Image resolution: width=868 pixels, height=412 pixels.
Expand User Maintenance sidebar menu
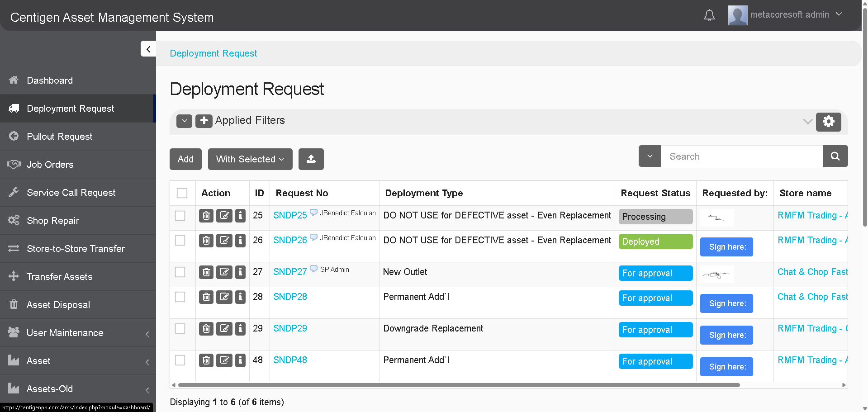tap(65, 333)
